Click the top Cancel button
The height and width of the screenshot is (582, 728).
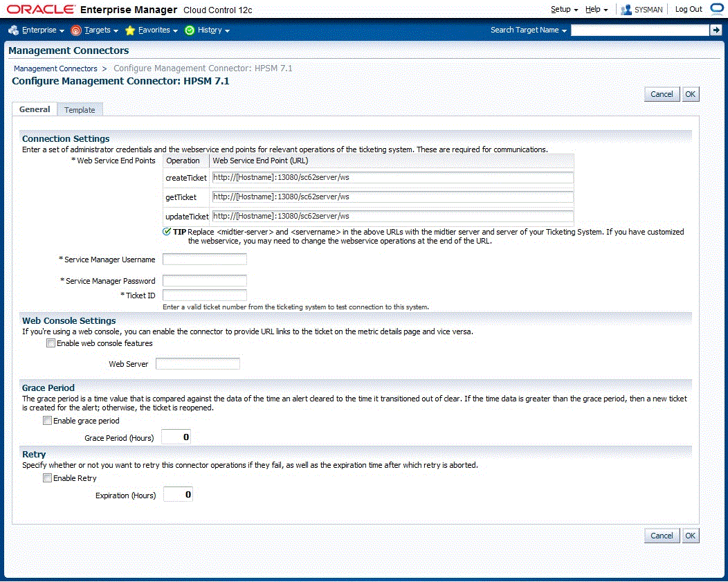(x=662, y=94)
